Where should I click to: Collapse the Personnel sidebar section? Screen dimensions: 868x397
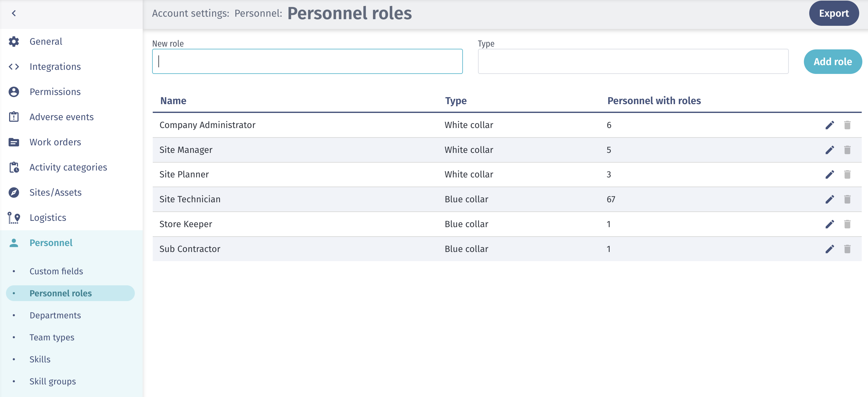[x=51, y=243]
